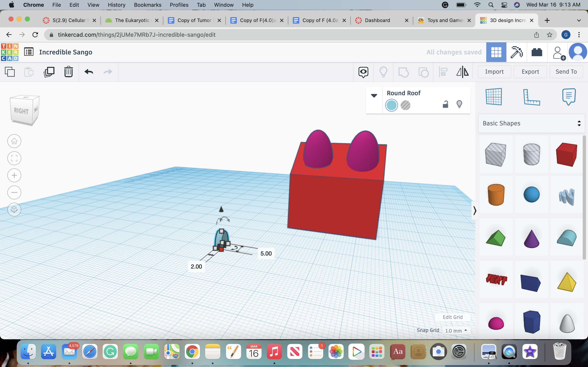Toggle the hide lightbulb in the Round Roof panel

point(459,104)
